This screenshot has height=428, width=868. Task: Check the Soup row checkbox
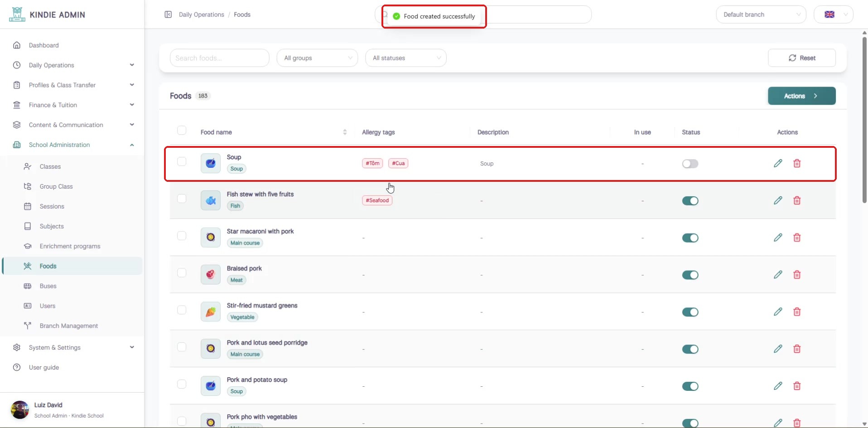182,161
